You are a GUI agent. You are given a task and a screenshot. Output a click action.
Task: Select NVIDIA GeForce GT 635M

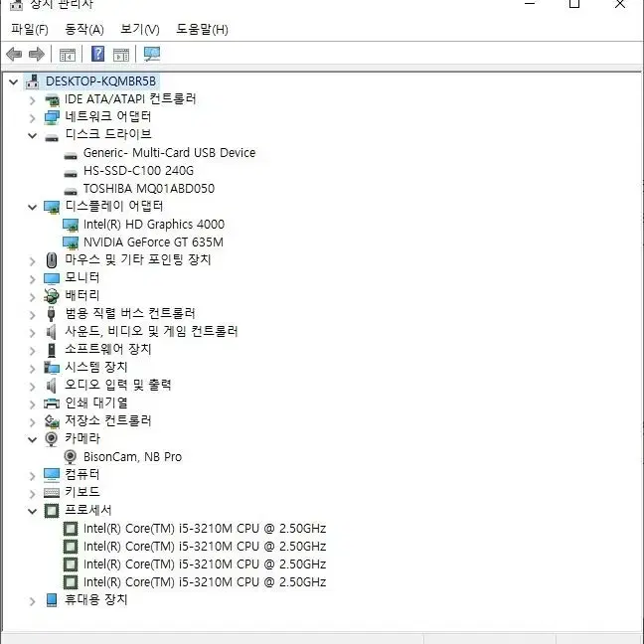coord(153,241)
